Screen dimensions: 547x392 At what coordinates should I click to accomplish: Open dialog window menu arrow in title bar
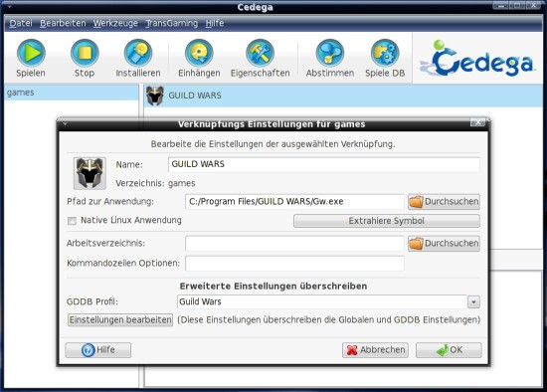65,124
